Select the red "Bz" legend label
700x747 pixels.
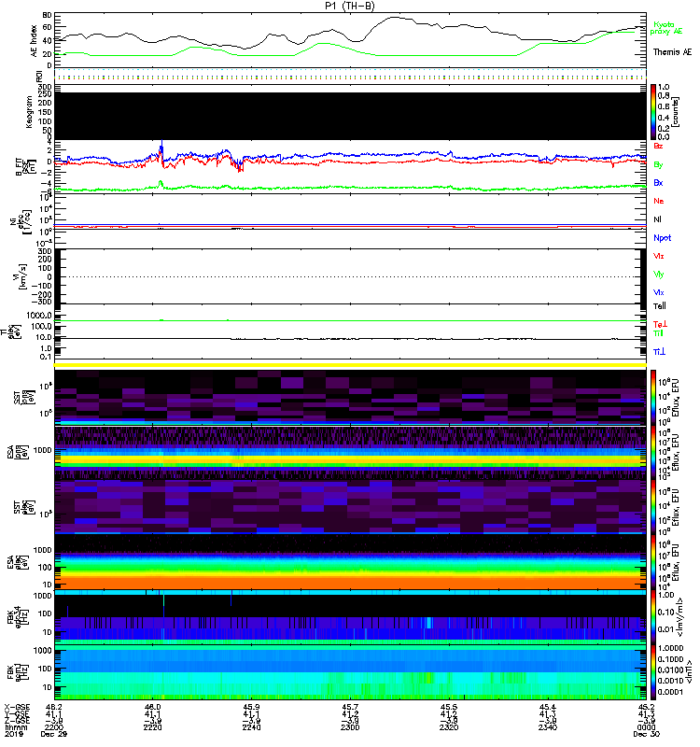pyautogui.click(x=658, y=146)
